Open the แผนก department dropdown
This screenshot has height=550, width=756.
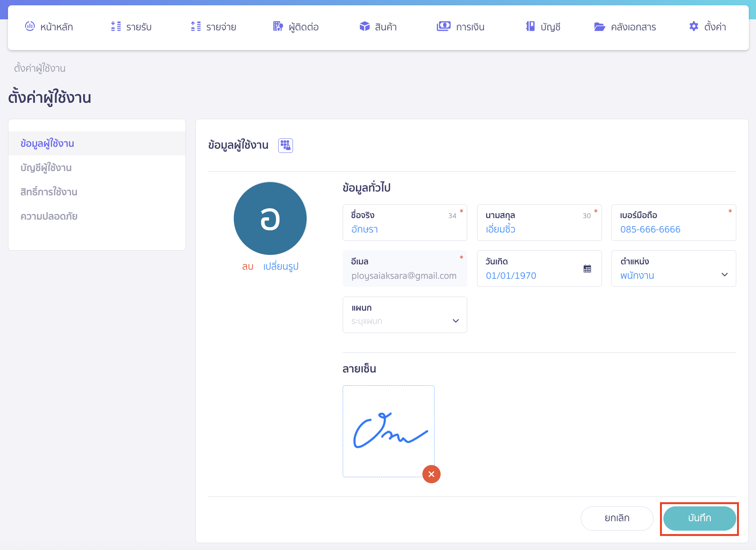[x=455, y=321]
